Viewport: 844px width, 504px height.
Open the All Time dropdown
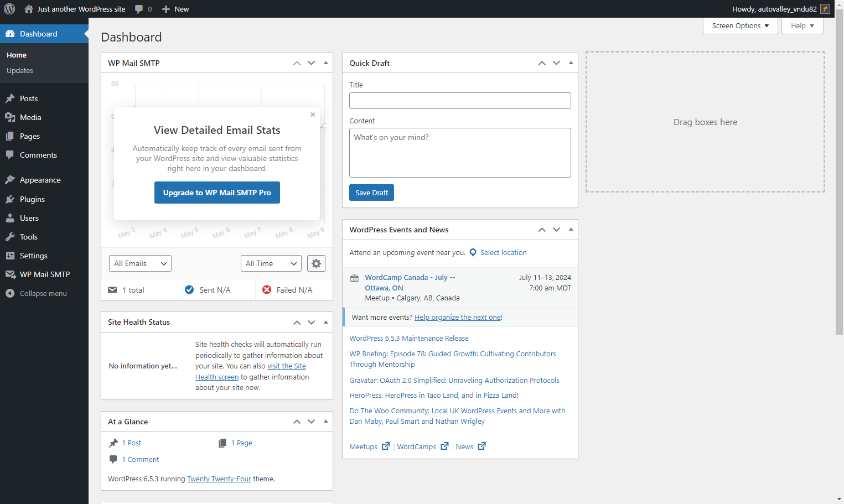(x=271, y=263)
